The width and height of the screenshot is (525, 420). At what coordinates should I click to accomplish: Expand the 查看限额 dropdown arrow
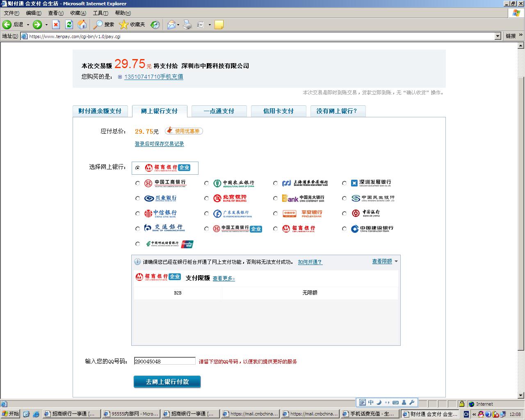[x=396, y=261]
